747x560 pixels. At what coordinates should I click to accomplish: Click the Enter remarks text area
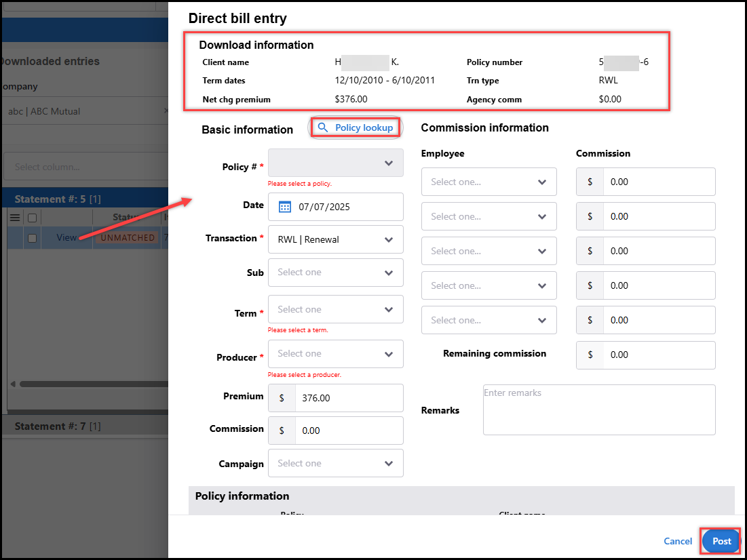(x=599, y=409)
